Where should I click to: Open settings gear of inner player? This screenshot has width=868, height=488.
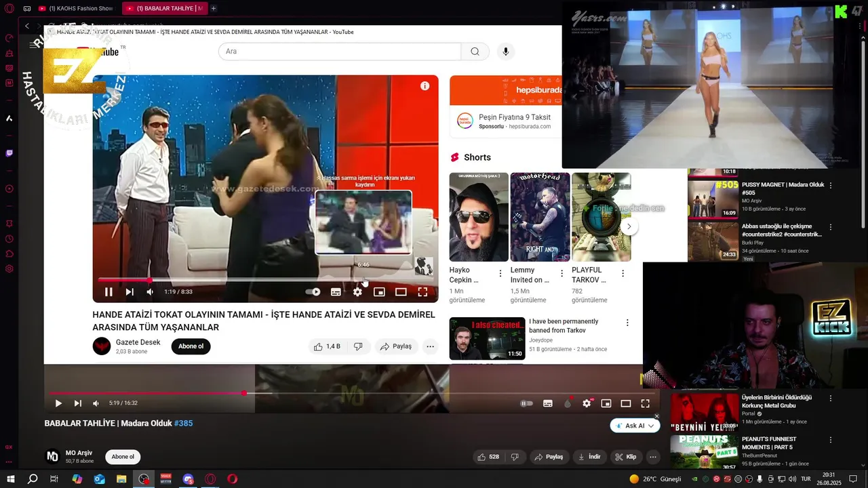point(357,292)
